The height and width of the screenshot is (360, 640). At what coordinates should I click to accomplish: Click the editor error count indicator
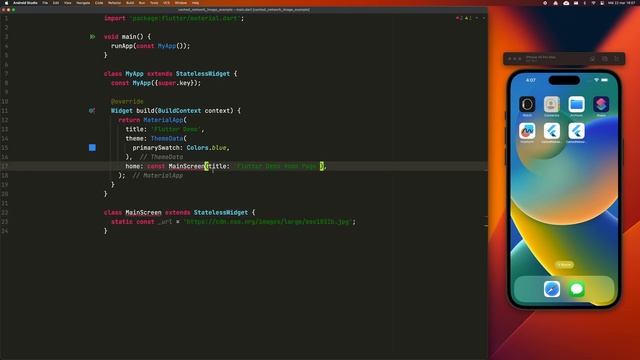tap(459, 18)
